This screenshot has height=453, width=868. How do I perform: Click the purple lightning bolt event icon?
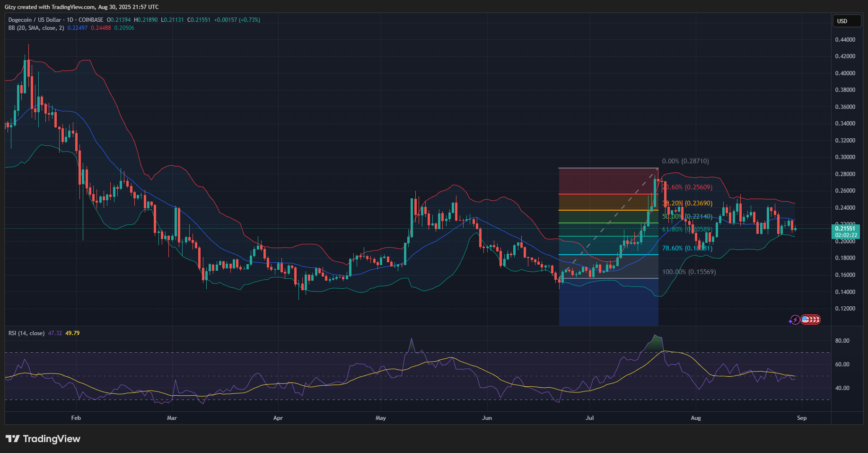click(795, 320)
